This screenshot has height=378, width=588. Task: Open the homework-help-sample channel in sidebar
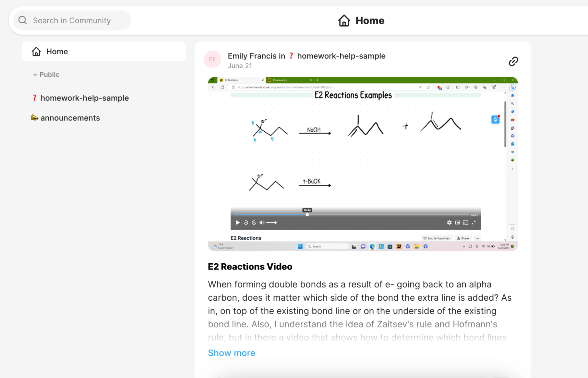[x=84, y=98]
